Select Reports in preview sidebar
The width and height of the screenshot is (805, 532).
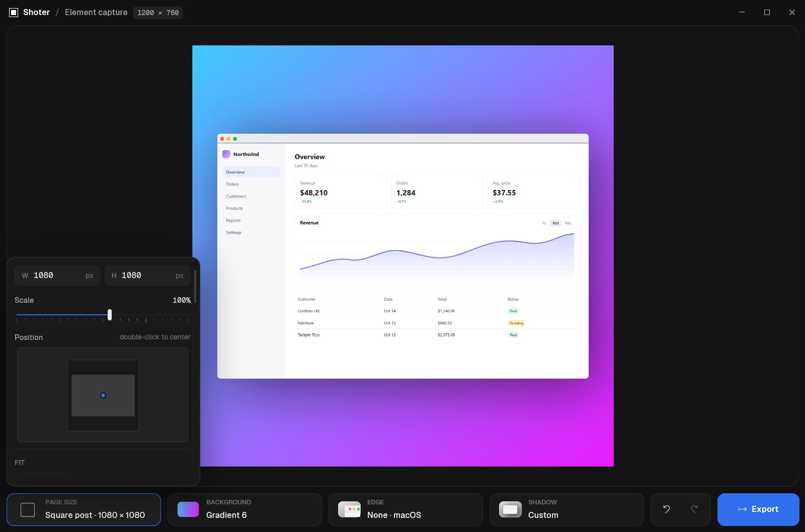pos(233,220)
